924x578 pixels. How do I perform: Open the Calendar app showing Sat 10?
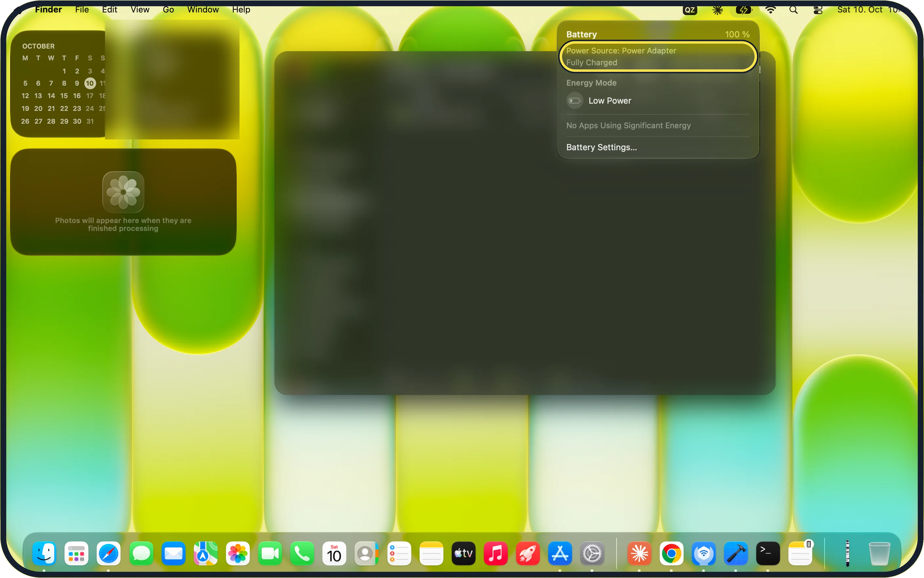(334, 553)
